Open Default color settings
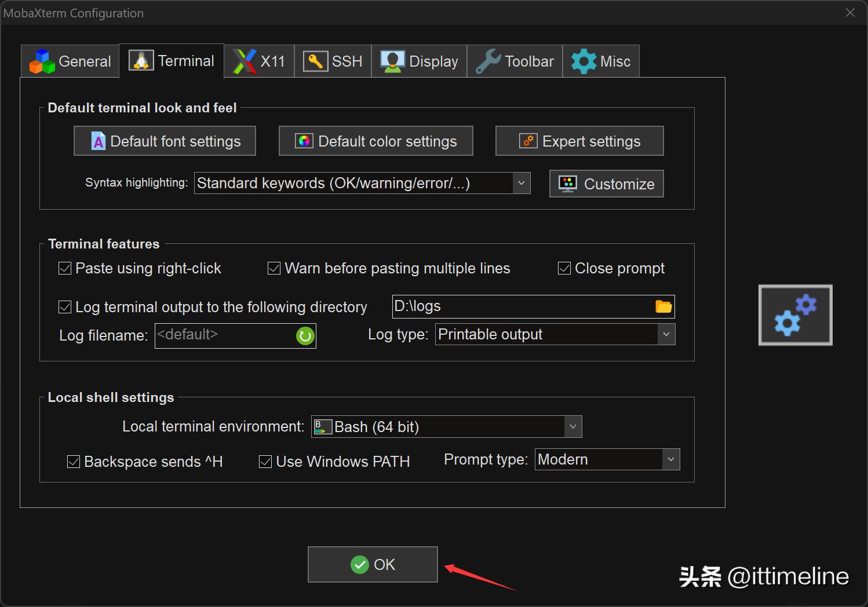This screenshot has width=868, height=607. point(375,141)
